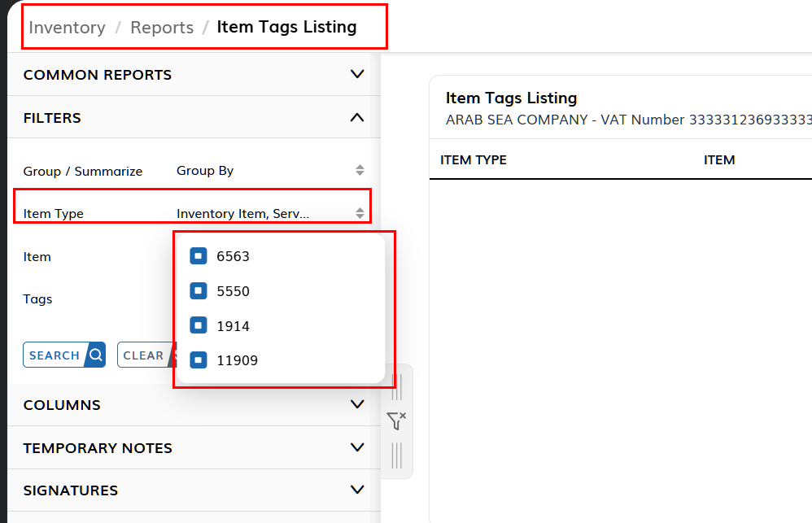The image size is (812, 523).
Task: Open the Item Type dropdown
Action: tap(270, 213)
